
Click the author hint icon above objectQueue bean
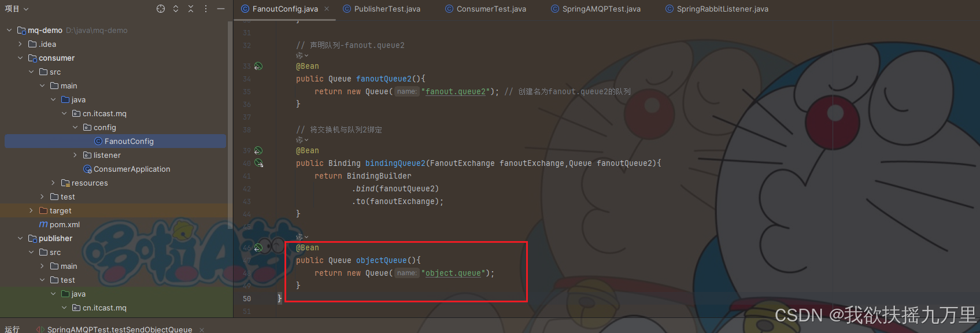(302, 237)
